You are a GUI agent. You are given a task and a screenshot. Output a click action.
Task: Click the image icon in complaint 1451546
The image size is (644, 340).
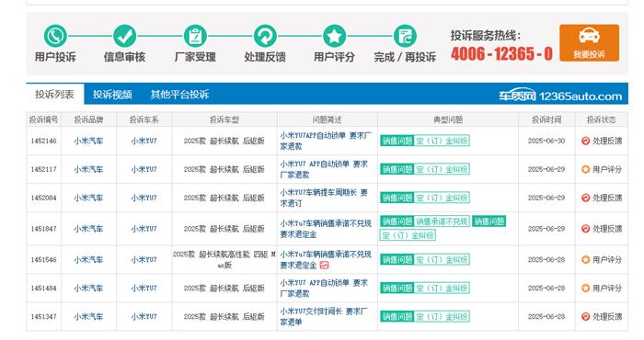tap(324, 266)
